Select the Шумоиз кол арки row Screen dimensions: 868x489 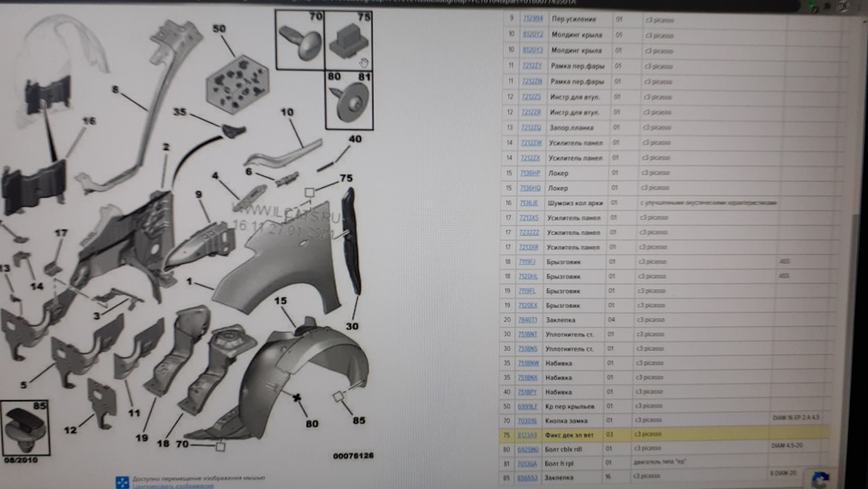pos(671,203)
